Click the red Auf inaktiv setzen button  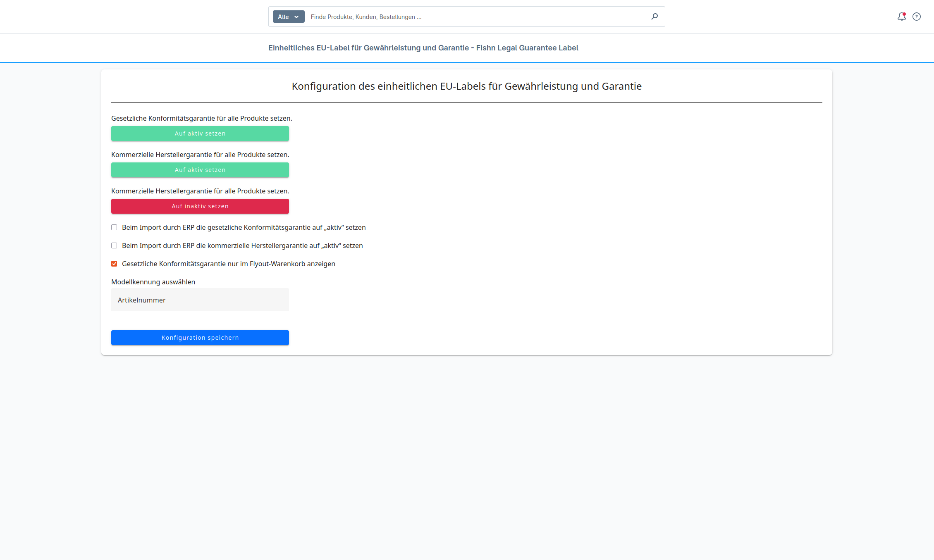(x=200, y=206)
